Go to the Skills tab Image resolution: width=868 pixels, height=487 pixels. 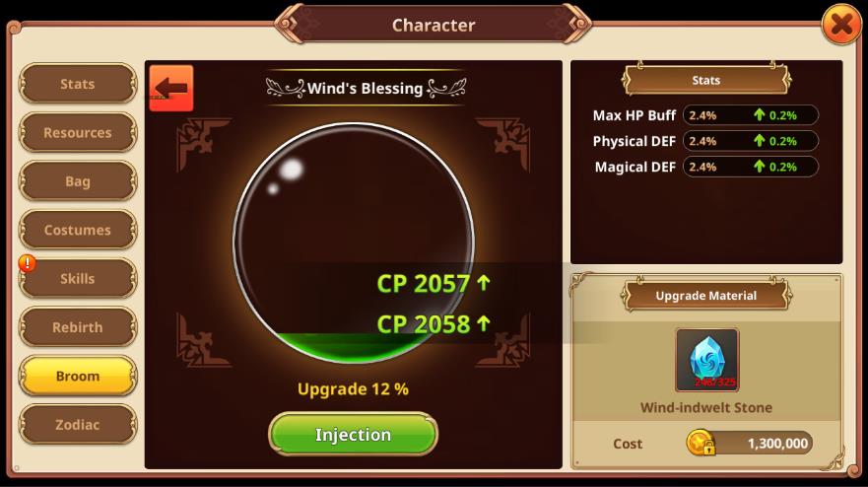coord(78,279)
